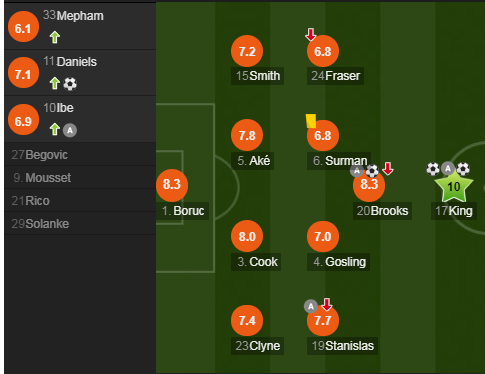485x374 pixels.
Task: Click the football goal icon above Brooks
Action: tap(372, 171)
